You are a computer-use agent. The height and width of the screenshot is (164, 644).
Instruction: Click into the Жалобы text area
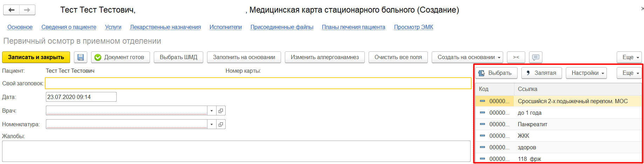(x=236, y=151)
